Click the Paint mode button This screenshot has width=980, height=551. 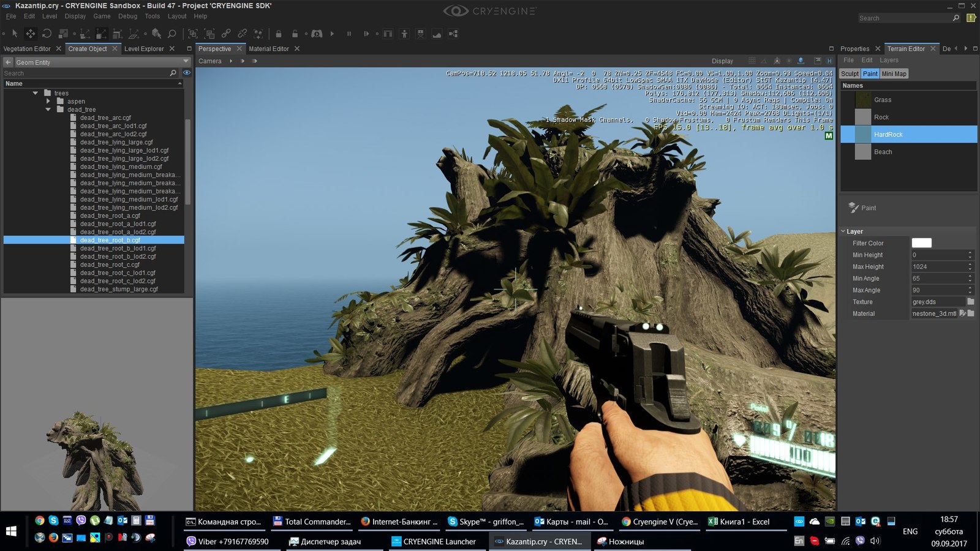(870, 73)
